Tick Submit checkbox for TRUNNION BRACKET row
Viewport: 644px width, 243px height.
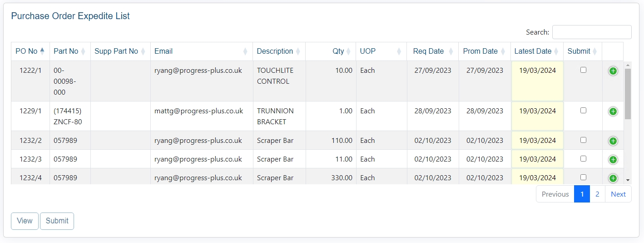click(x=583, y=111)
